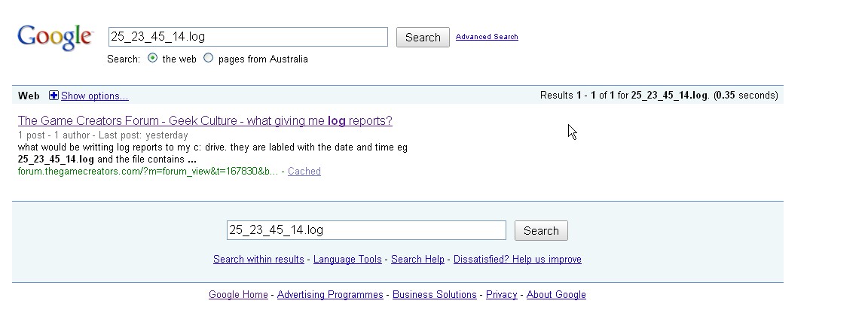The image size is (868, 322).
Task: Open Language Tools link
Action: point(347,260)
